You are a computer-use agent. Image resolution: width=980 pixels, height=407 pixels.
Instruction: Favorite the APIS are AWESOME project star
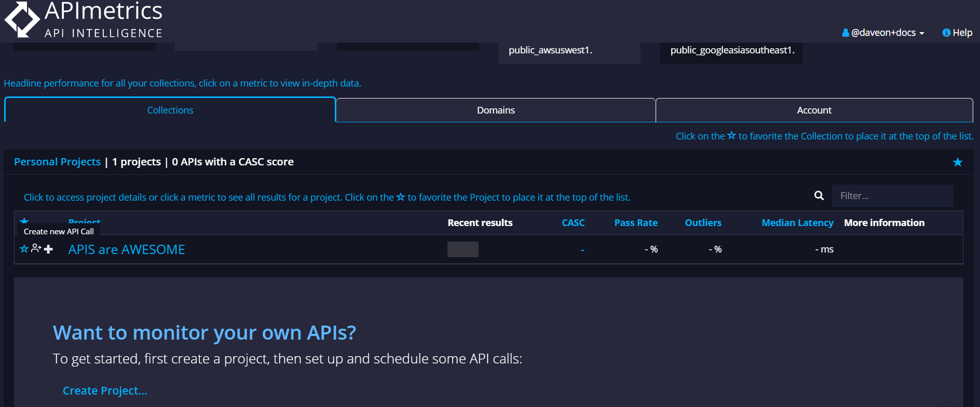tap(24, 249)
